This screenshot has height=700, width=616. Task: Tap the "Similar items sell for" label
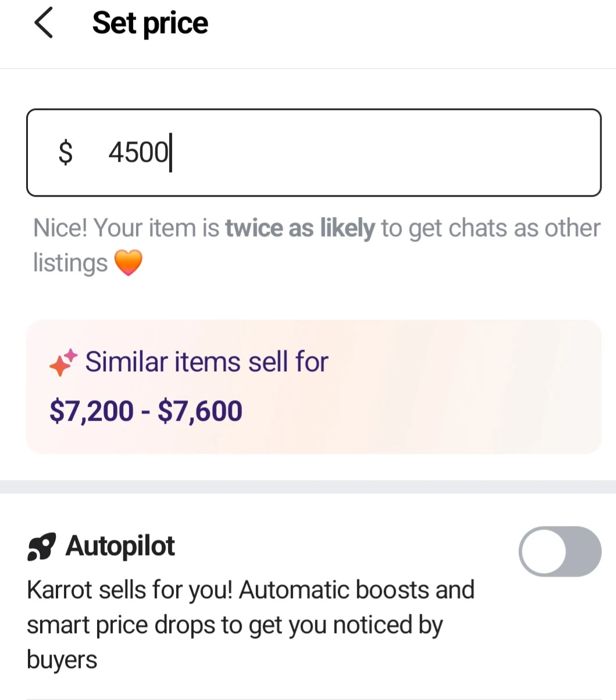206,362
